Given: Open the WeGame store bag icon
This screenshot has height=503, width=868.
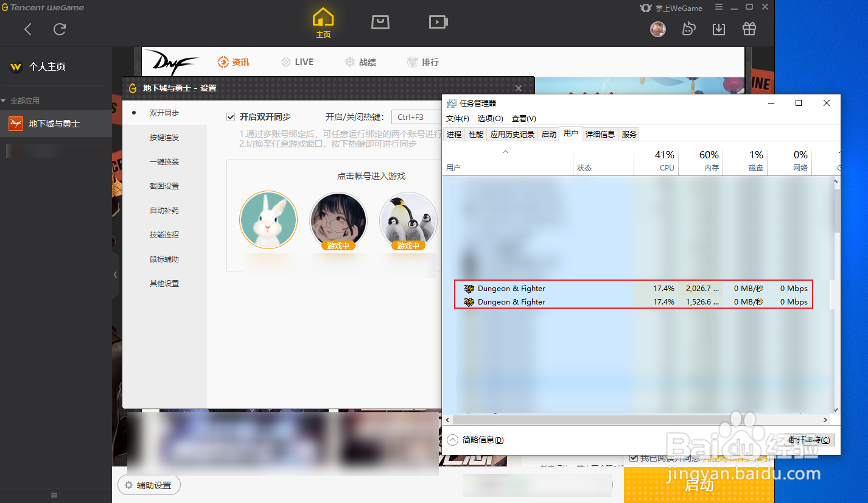Looking at the screenshot, I should (x=380, y=22).
